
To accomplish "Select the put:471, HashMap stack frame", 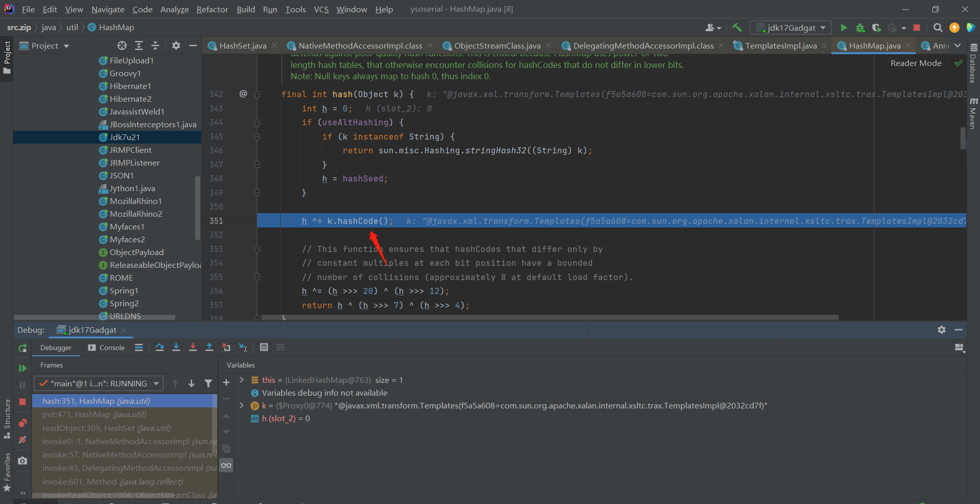I will tap(94, 415).
